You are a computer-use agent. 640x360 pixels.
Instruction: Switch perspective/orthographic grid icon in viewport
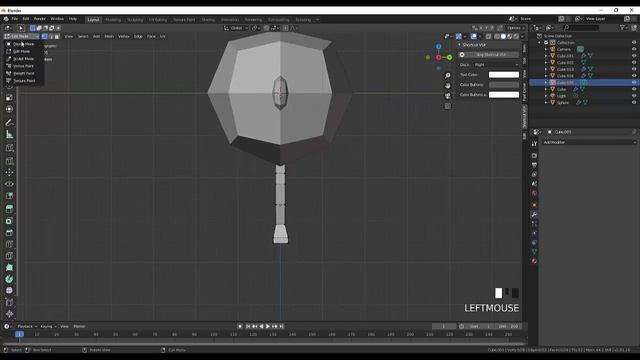point(448,106)
